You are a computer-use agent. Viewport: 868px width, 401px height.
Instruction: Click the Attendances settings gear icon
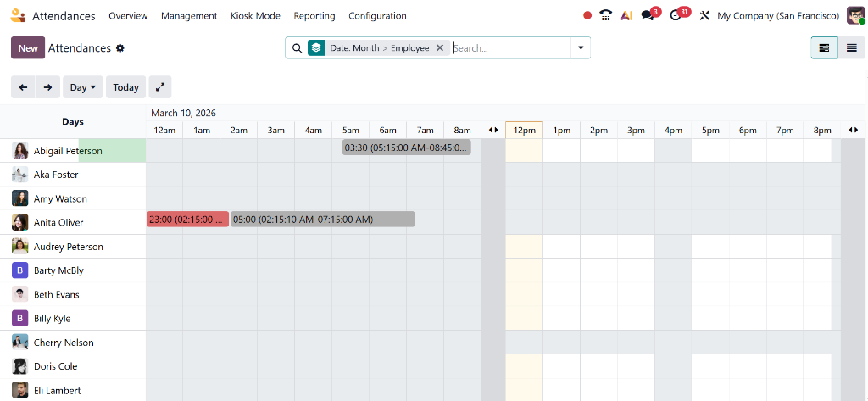(120, 48)
